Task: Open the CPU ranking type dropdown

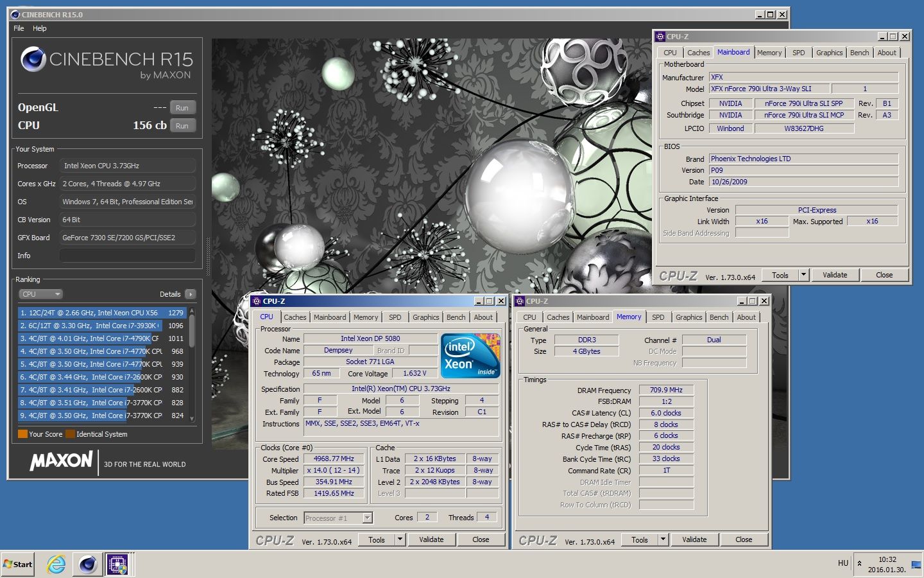Action: click(40, 294)
